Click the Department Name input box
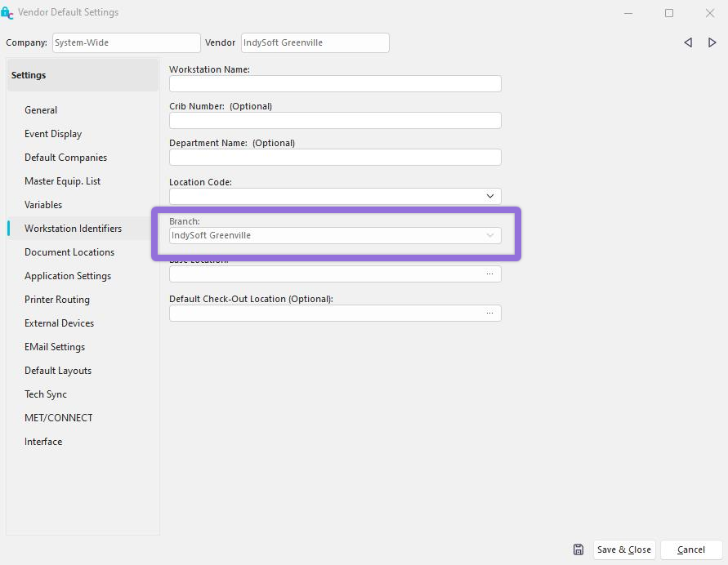The image size is (728, 565). (334, 158)
